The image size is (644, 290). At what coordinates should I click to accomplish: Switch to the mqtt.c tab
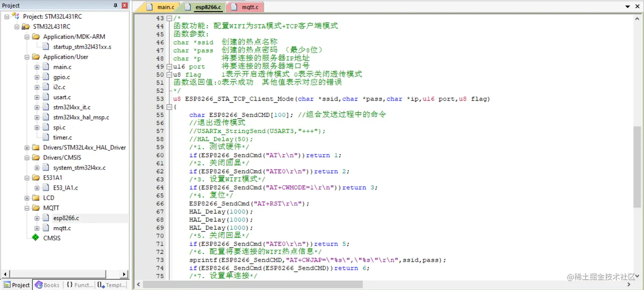coord(249,7)
